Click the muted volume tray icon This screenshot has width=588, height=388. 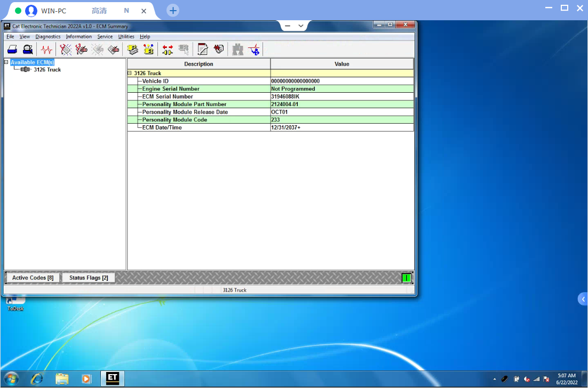point(527,379)
